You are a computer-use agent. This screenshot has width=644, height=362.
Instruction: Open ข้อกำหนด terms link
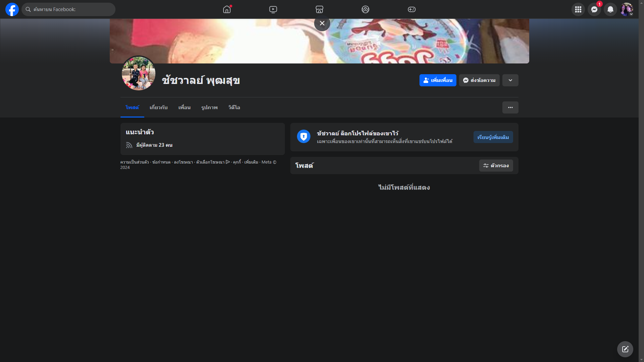(x=161, y=162)
